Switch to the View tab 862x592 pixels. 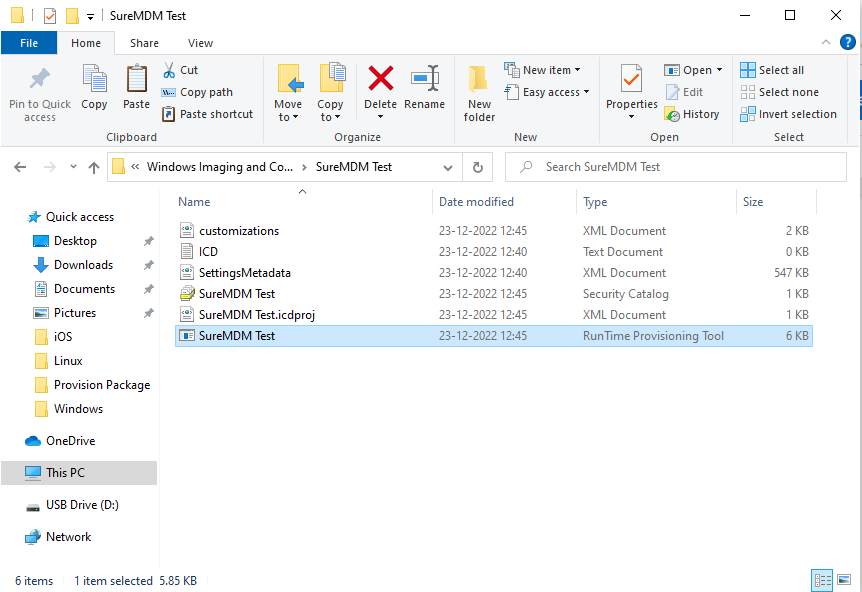[200, 43]
